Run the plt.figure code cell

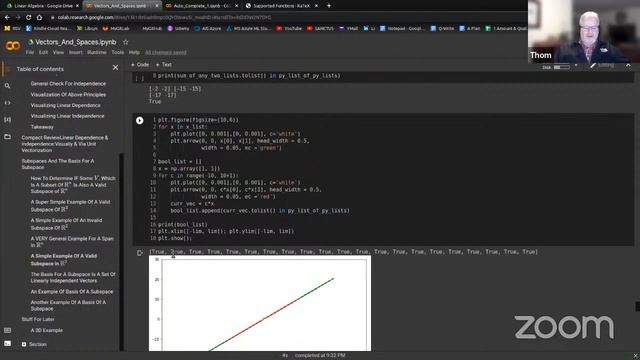[x=140, y=120]
